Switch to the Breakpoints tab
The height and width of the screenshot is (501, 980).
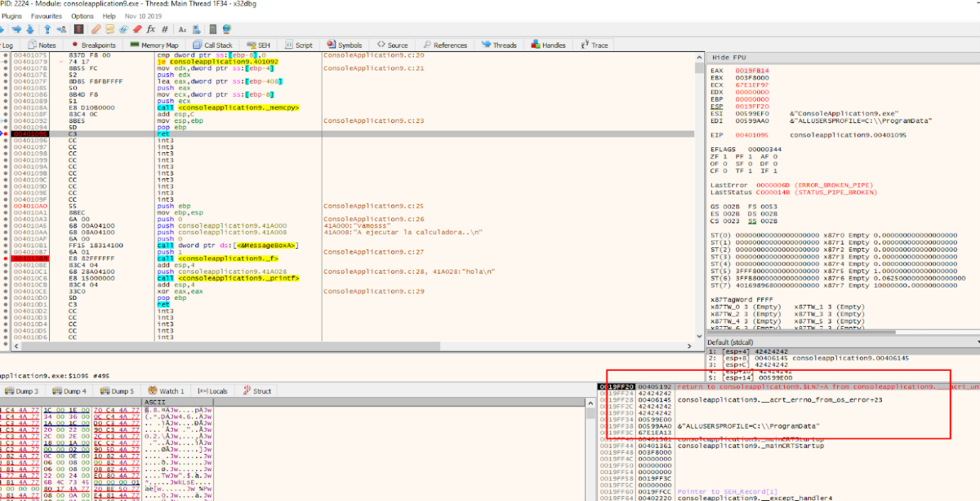[93, 45]
